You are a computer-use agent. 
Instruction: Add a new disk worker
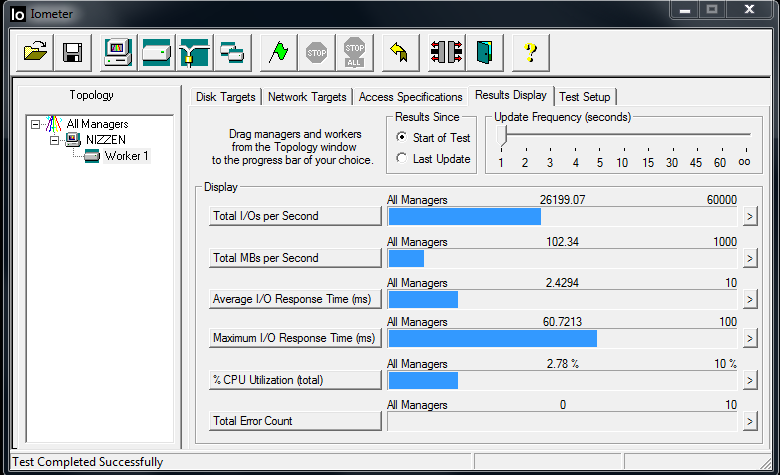point(156,52)
